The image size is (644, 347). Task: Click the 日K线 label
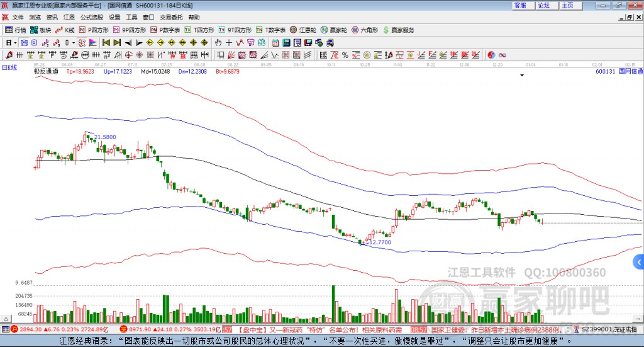(9, 67)
